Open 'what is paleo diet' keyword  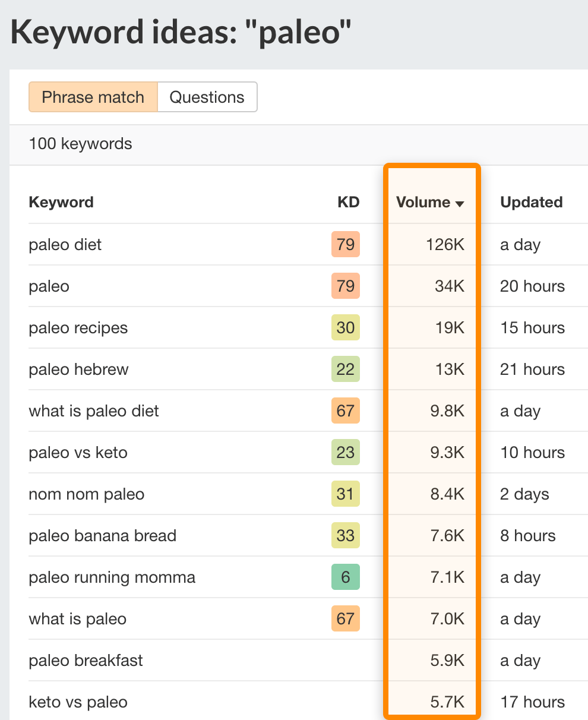pyautogui.click(x=94, y=411)
